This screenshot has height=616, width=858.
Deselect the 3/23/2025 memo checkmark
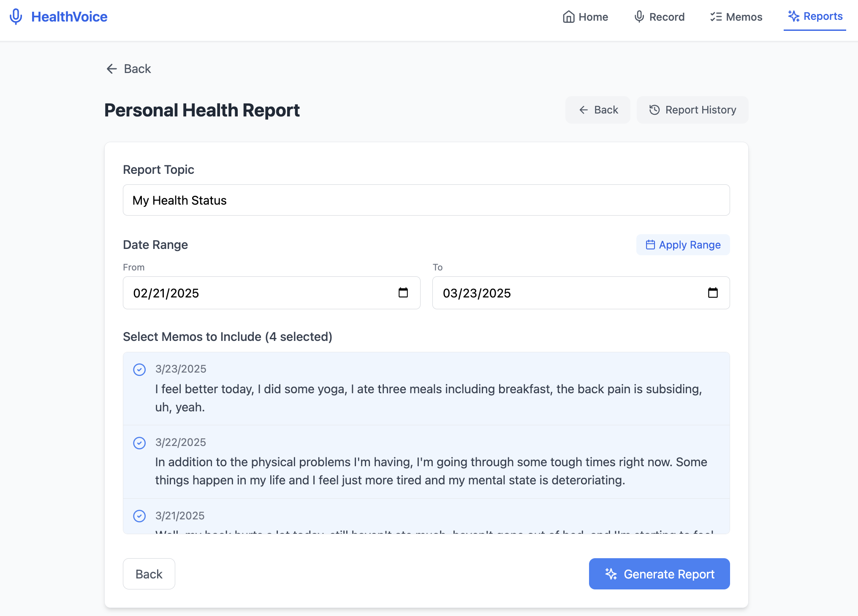[x=139, y=370]
